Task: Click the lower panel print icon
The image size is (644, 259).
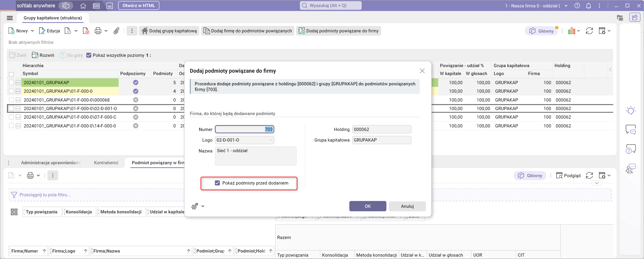Action: pyautogui.click(x=30, y=176)
